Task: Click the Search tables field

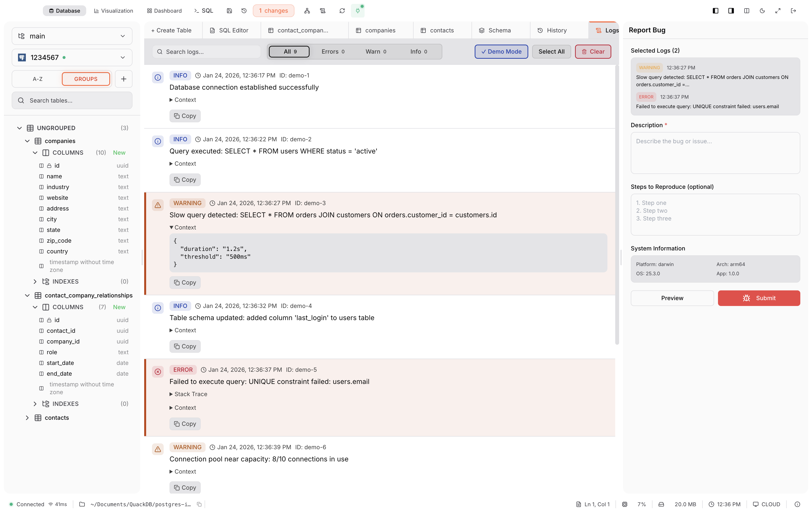Action: [x=72, y=101]
